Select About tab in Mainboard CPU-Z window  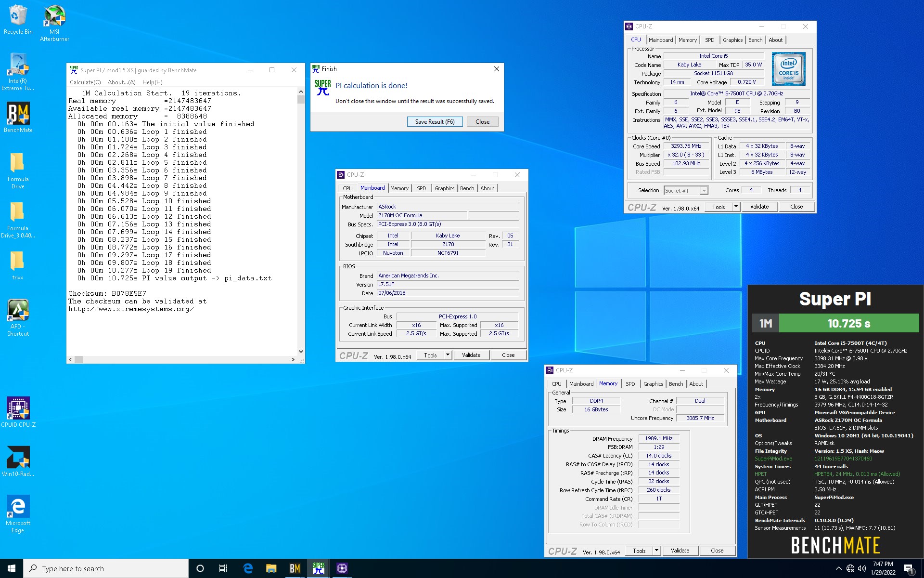(487, 188)
